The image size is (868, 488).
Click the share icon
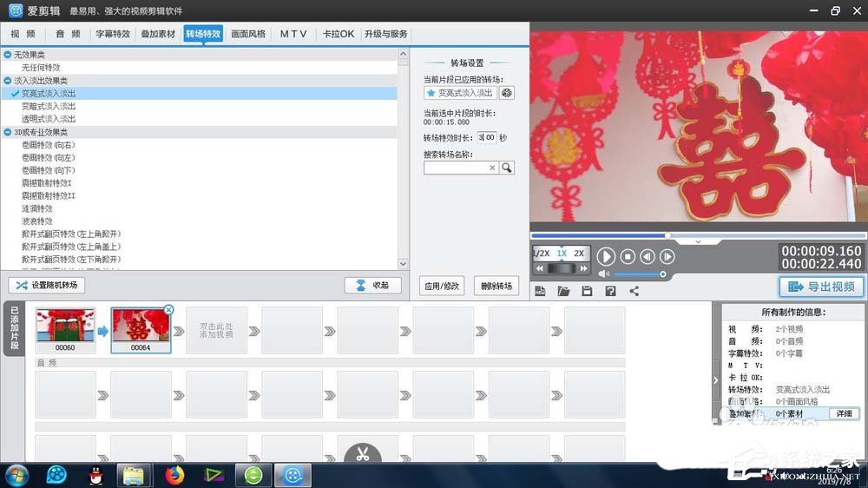(x=634, y=292)
